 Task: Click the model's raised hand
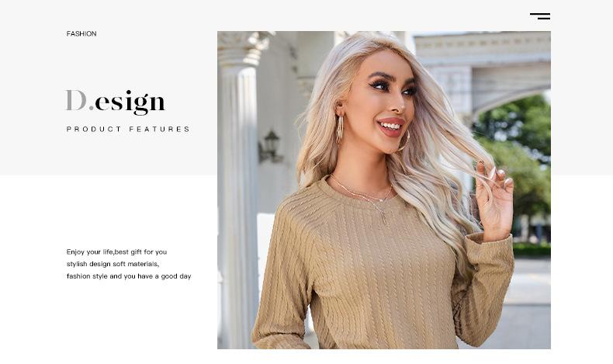pyautogui.click(x=494, y=201)
